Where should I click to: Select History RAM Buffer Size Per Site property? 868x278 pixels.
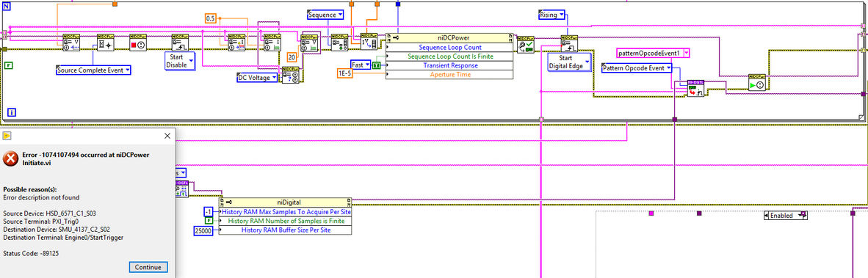coord(285,230)
